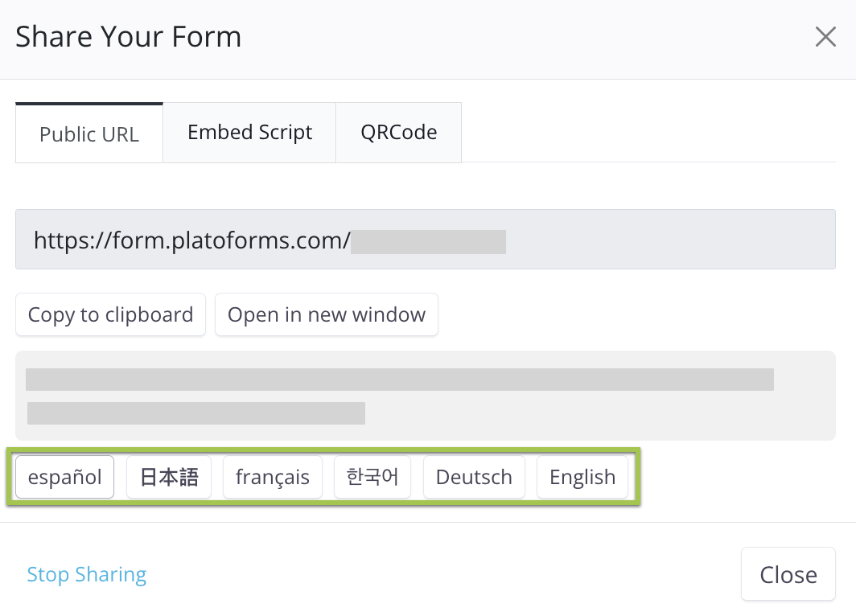Click the Copy to clipboard button
Image resolution: width=856 pixels, height=616 pixels.
point(110,314)
